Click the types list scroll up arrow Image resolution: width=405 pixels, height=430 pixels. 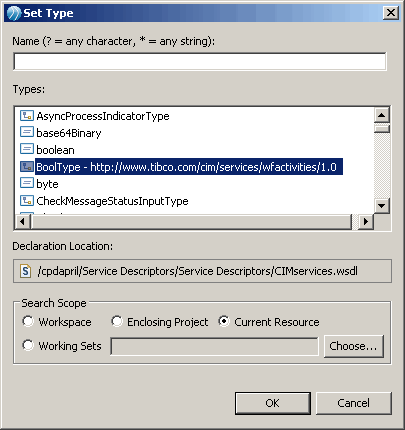[382, 115]
